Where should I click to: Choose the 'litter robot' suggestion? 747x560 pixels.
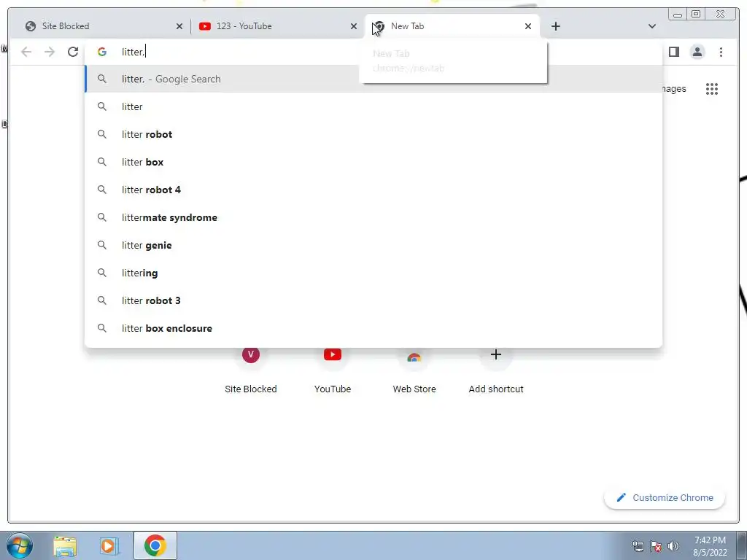[x=373, y=134]
